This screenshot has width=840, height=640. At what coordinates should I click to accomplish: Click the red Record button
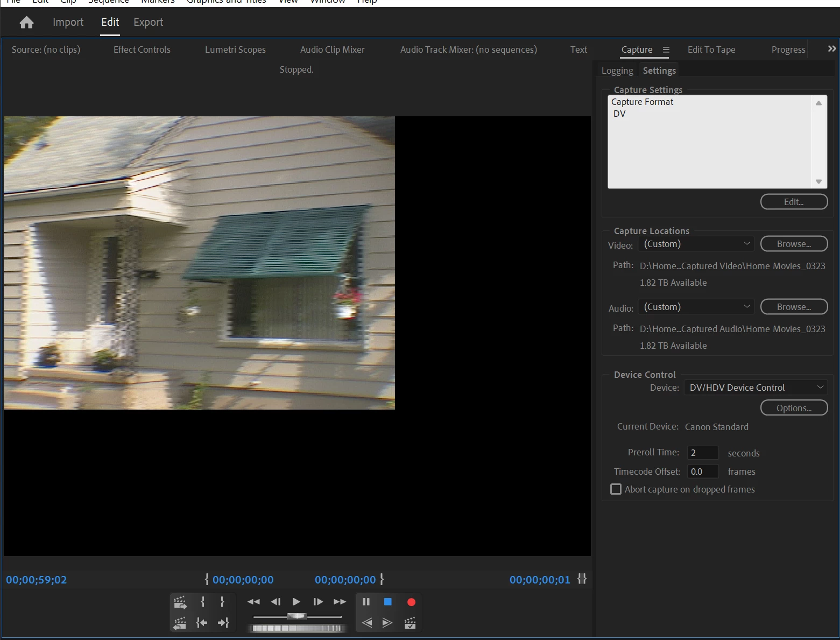click(x=411, y=602)
